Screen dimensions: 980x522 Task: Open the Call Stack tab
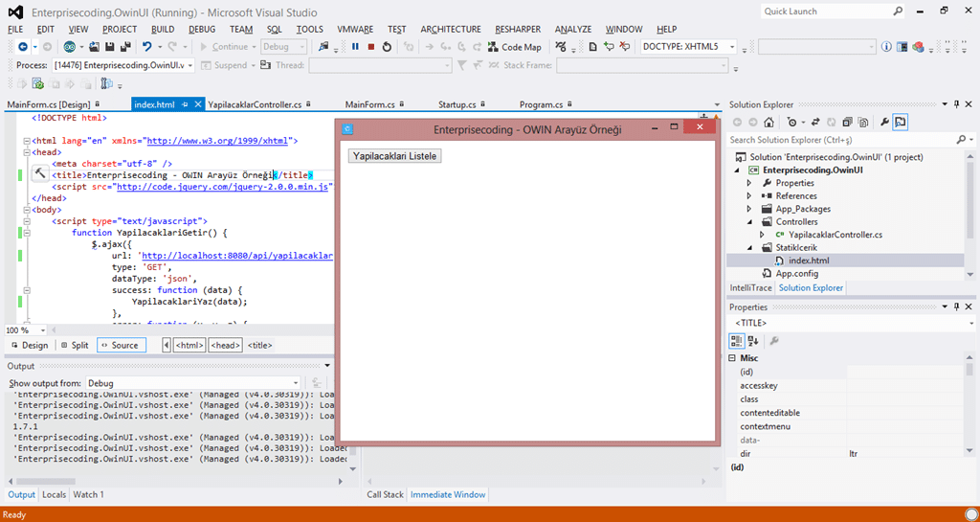tap(385, 494)
